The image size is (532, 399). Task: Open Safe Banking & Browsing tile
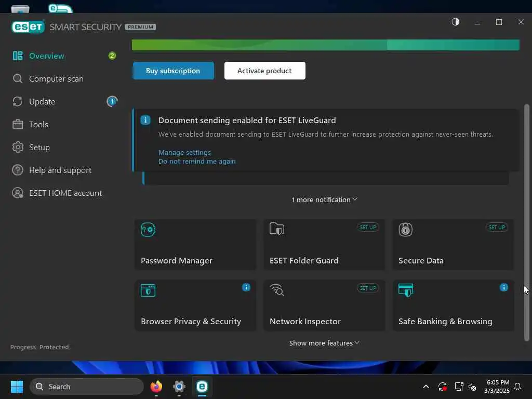(453, 305)
